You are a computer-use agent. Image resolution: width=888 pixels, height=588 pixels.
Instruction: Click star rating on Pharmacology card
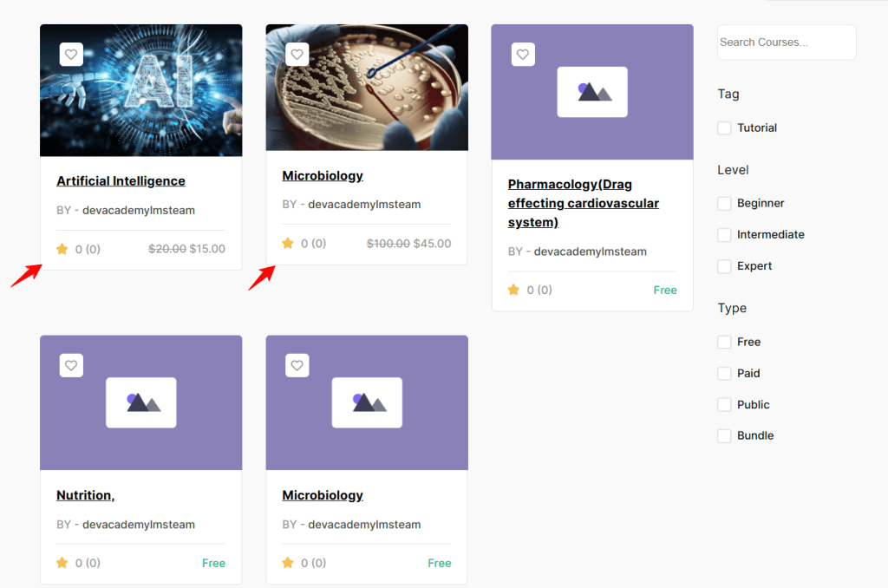[x=513, y=290]
